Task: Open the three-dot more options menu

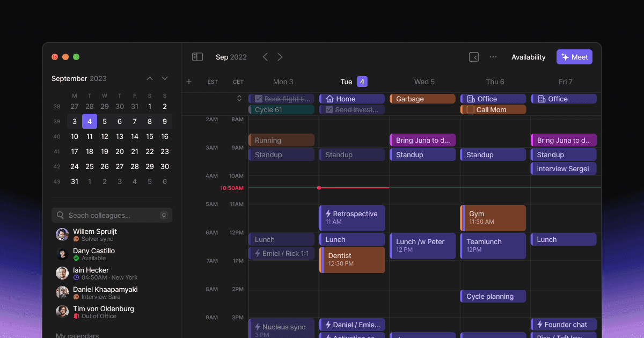Action: tap(493, 57)
